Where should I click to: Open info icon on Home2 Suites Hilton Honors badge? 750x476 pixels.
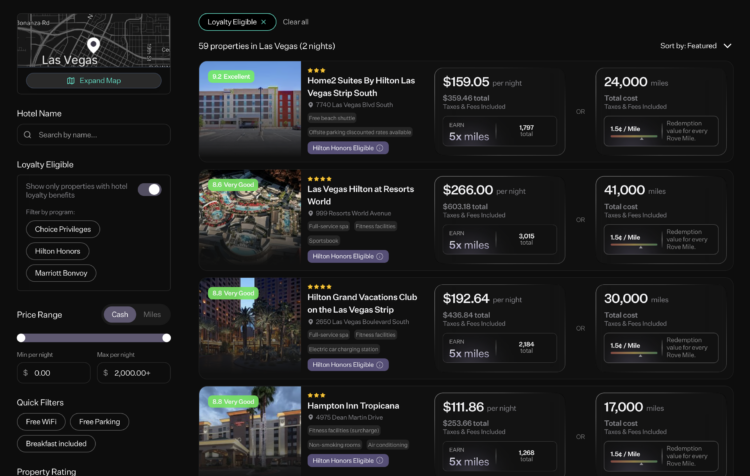click(380, 148)
